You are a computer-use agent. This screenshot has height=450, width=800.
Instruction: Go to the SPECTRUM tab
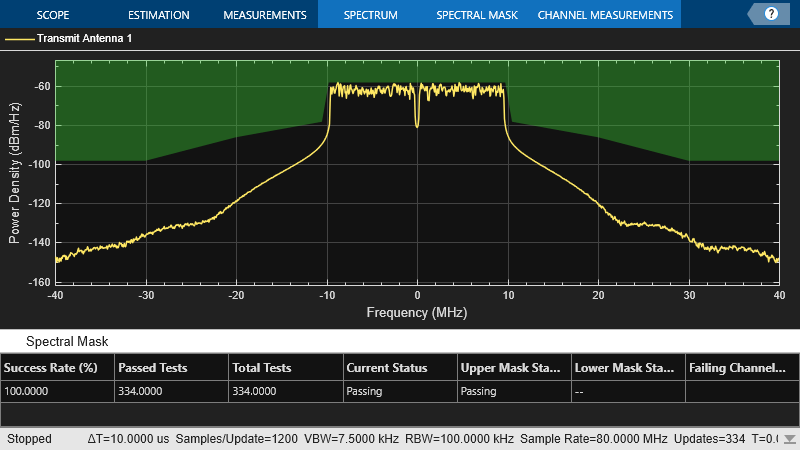tap(370, 15)
